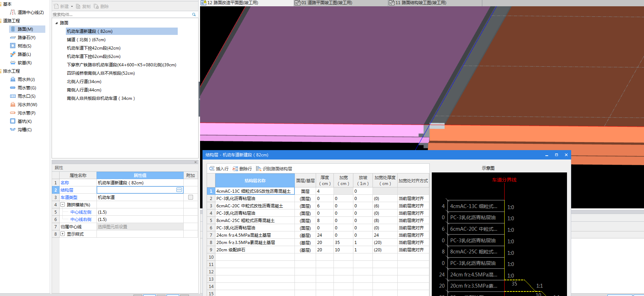Select 机动车道下挖42cm段 component
644x296 pixels.
pos(94,48)
